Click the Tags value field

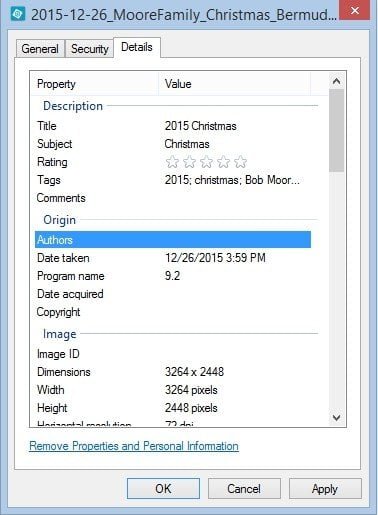232,180
